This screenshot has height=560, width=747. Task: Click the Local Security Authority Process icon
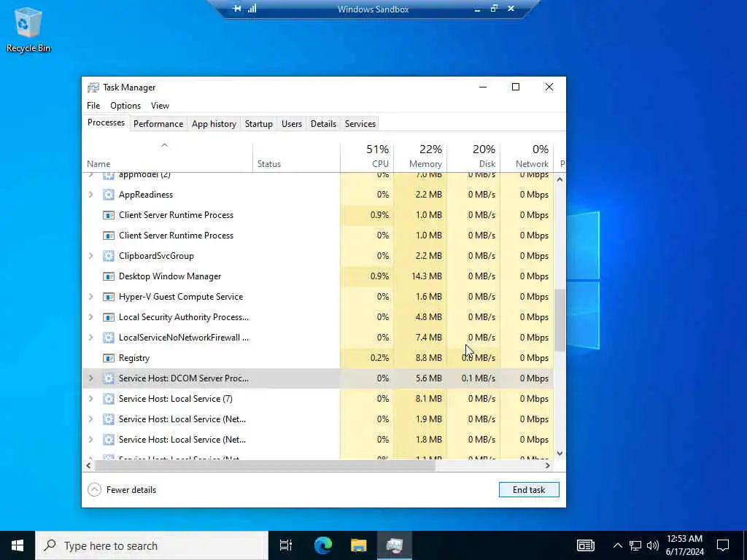[109, 318]
